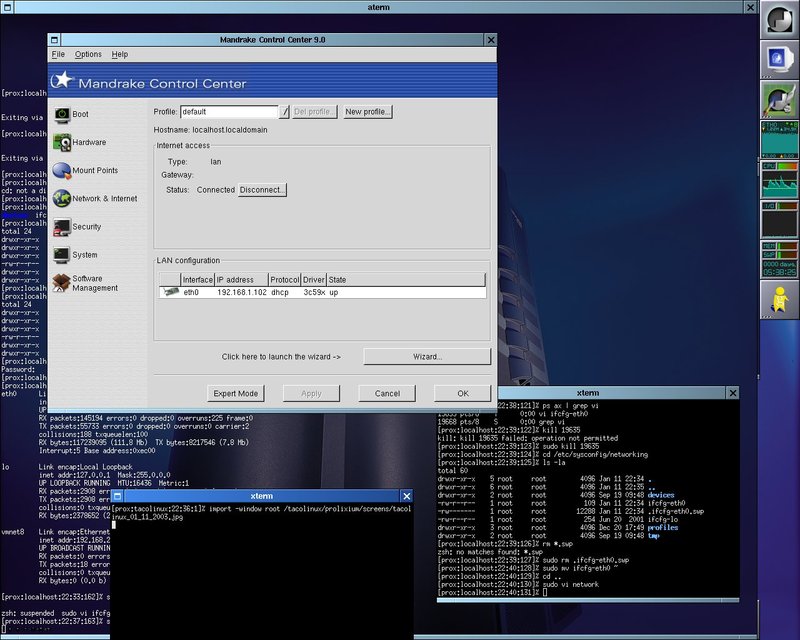Sort by Protocol column header
This screenshot has height=640, width=800.
coord(285,280)
